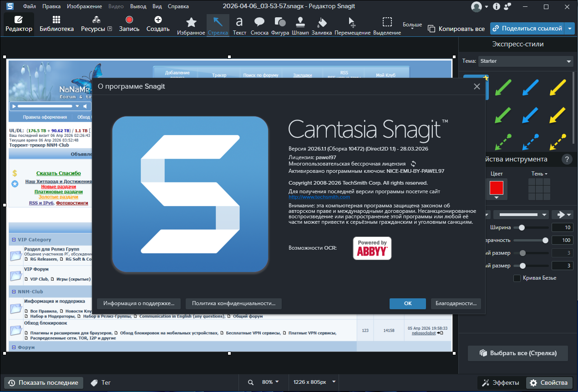Click the Благодарности button
Image resolution: width=578 pixels, height=392 pixels.
coord(456,303)
